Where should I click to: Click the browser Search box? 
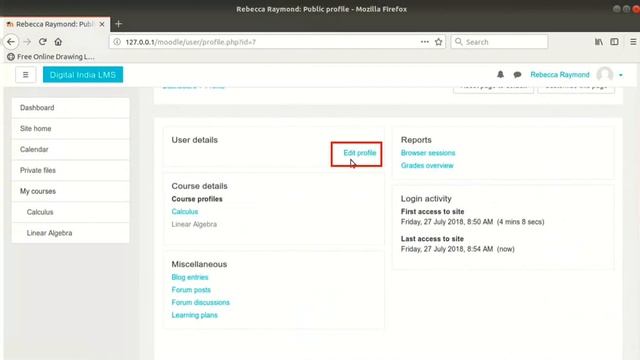[499, 42]
